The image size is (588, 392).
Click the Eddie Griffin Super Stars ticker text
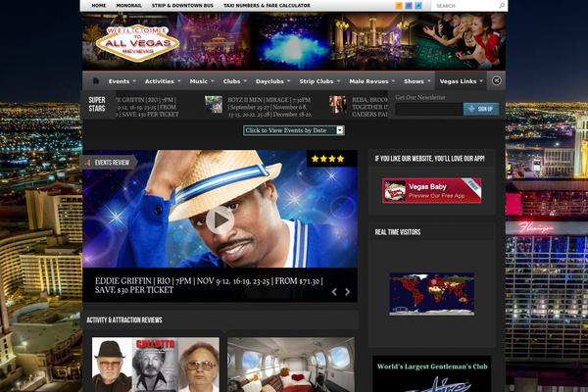coord(147,107)
